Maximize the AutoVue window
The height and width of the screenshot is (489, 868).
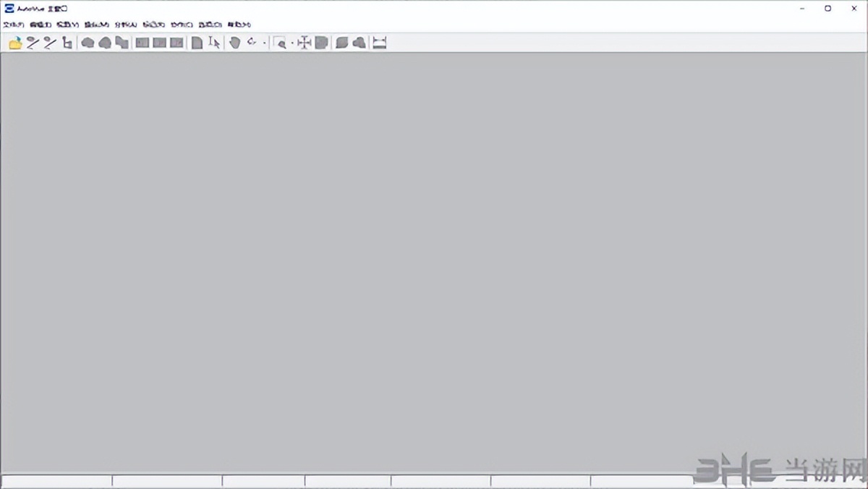tap(828, 9)
